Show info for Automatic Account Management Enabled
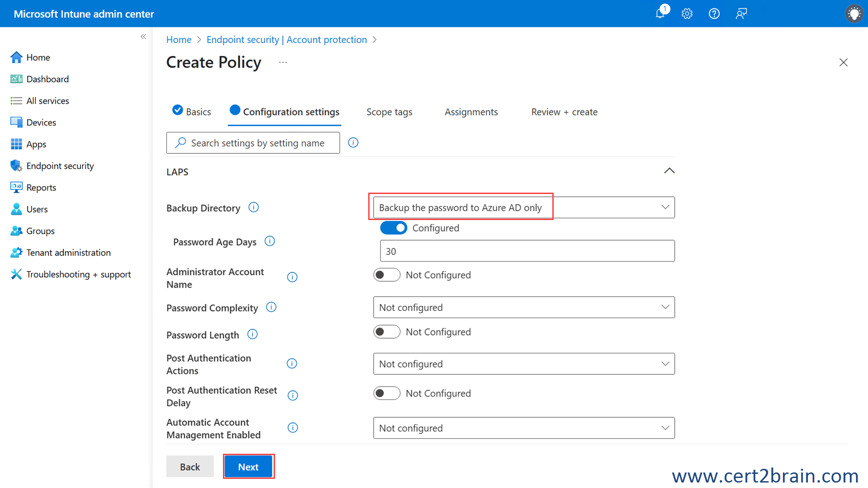The width and height of the screenshot is (868, 488). pyautogui.click(x=293, y=427)
